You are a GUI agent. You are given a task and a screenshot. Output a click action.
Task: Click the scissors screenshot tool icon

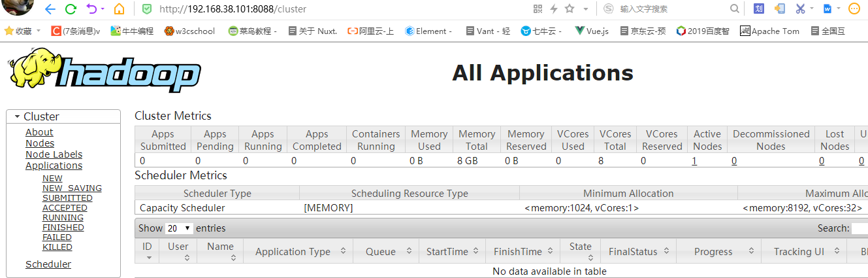pos(800,9)
